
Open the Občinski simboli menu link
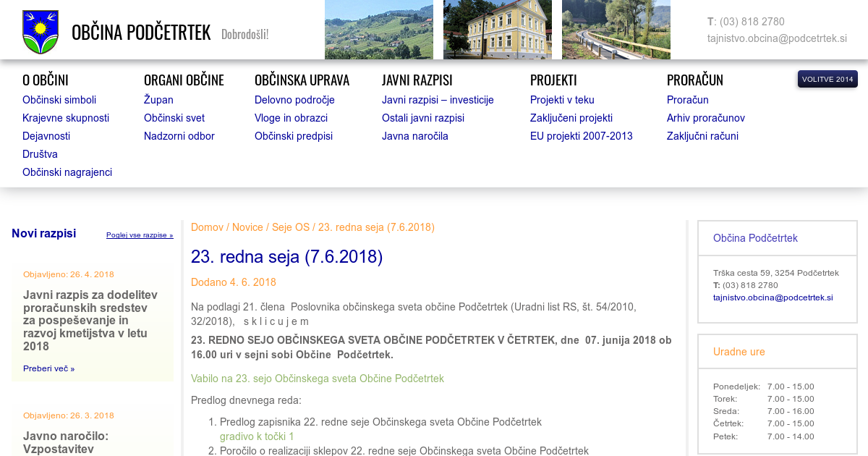click(x=59, y=100)
